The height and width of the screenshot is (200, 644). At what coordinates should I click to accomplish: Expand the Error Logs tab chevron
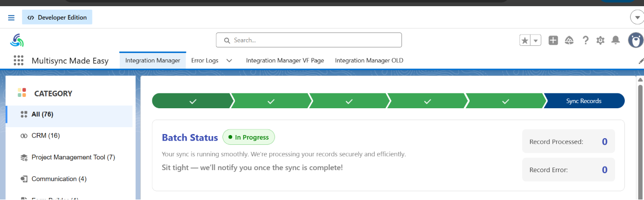229,60
